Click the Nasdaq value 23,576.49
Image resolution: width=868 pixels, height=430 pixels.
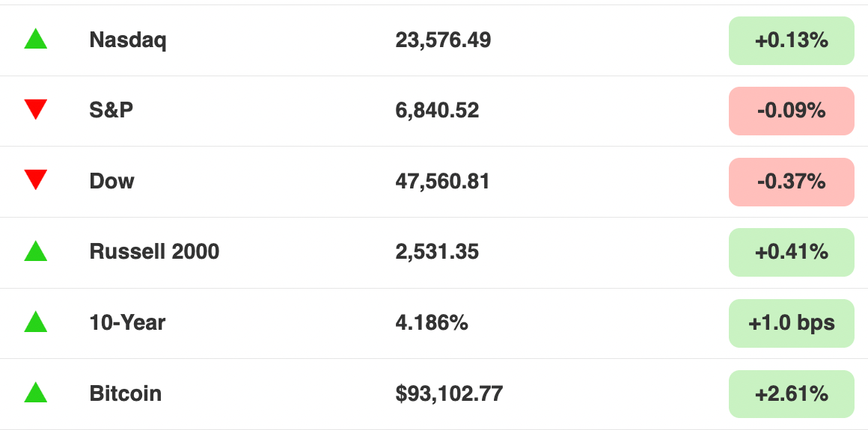click(443, 40)
